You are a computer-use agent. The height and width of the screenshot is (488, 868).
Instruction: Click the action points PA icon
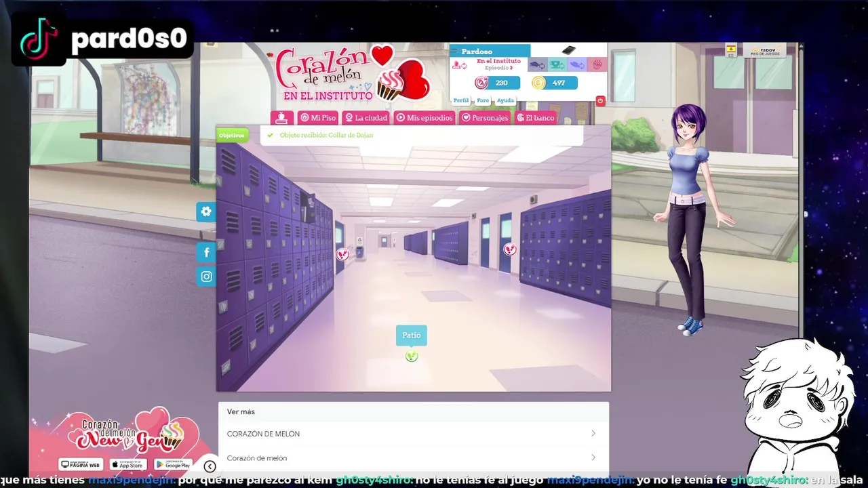pyautogui.click(x=481, y=83)
